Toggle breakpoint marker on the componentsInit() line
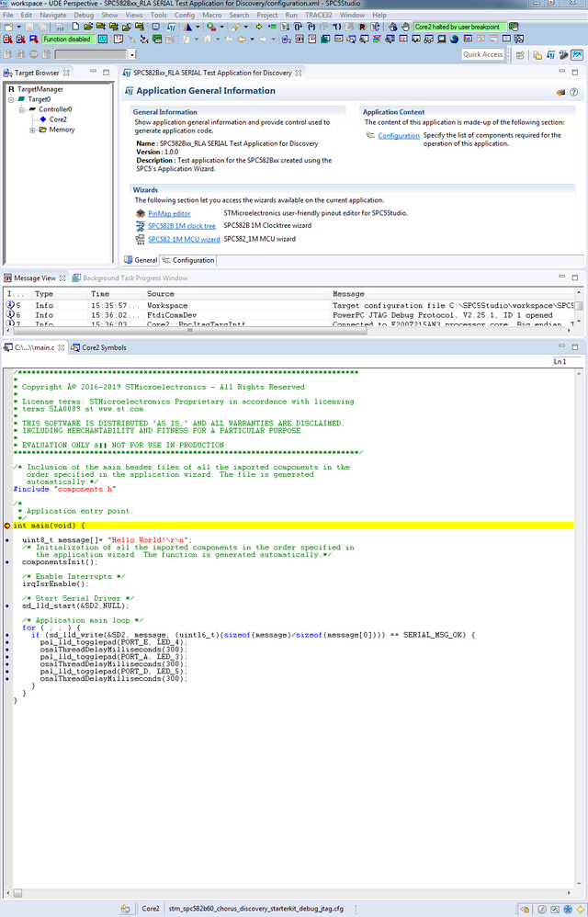Screen dimensions: 588x917 7,562
